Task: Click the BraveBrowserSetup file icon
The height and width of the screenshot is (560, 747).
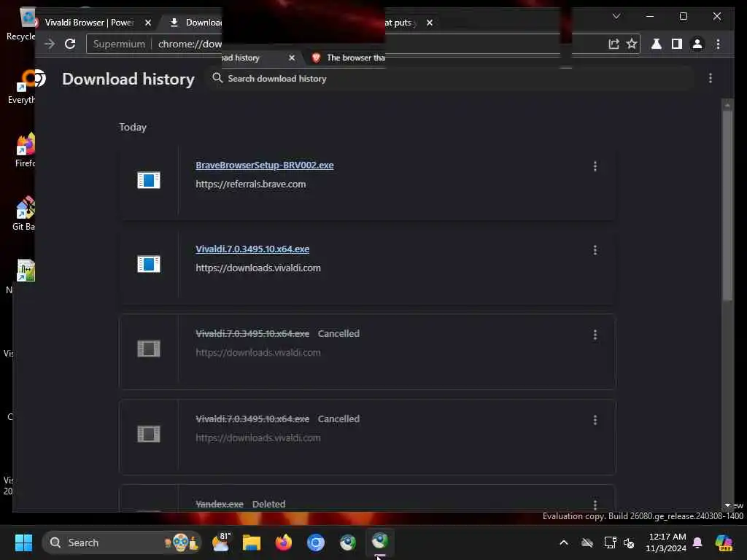Action: pyautogui.click(x=149, y=180)
